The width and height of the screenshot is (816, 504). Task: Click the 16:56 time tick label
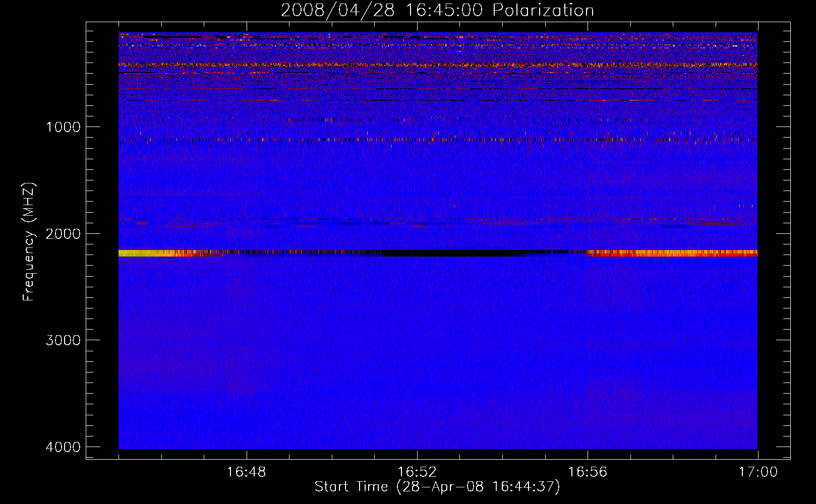[x=588, y=472]
